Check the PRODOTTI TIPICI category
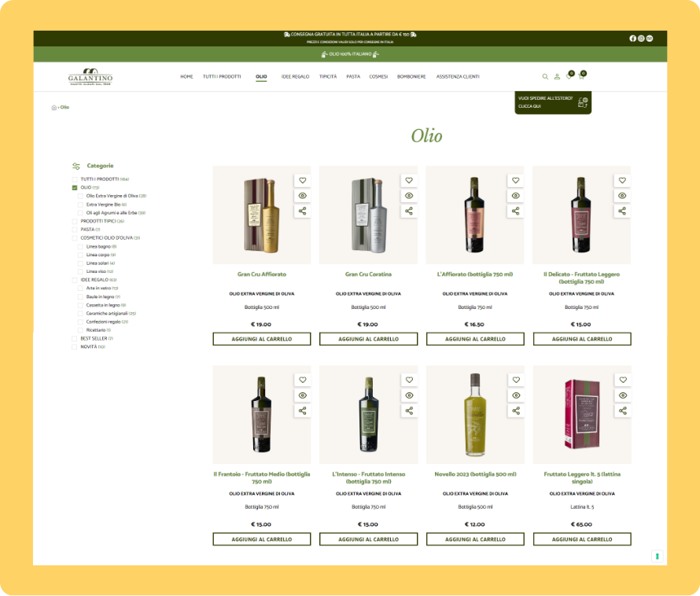Viewport: 700px width, 596px height. point(75,222)
